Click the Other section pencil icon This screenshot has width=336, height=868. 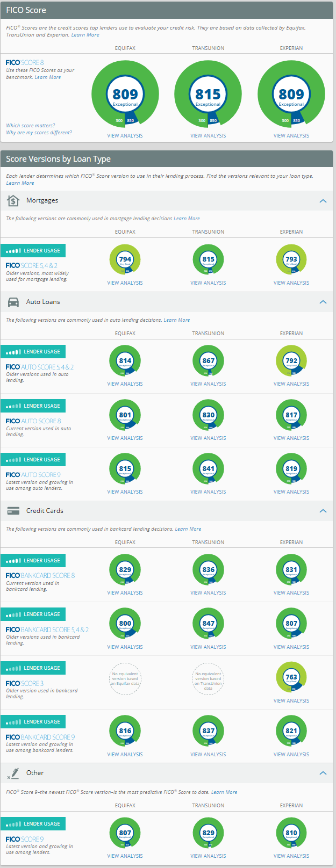pyautogui.click(x=13, y=773)
